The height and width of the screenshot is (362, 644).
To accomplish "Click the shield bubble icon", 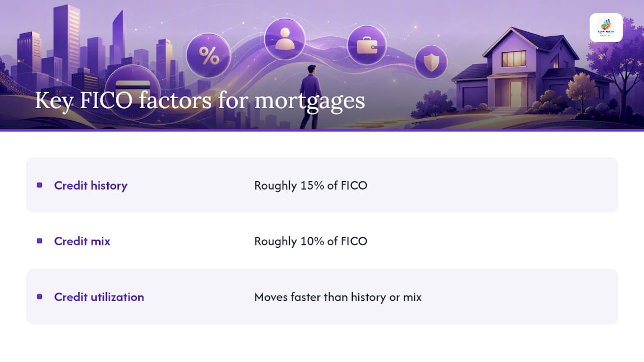I will pyautogui.click(x=431, y=62).
